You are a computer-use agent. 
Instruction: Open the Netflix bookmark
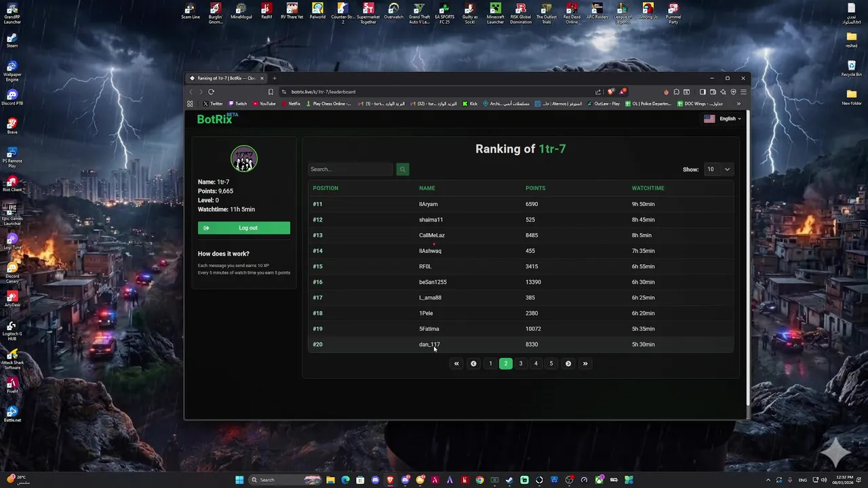[291, 104]
